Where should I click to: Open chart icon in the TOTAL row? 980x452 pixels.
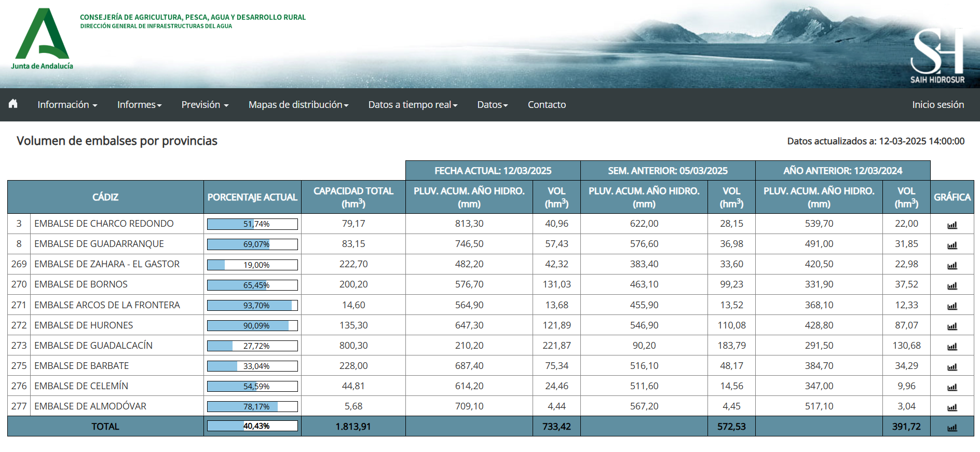[x=952, y=427]
